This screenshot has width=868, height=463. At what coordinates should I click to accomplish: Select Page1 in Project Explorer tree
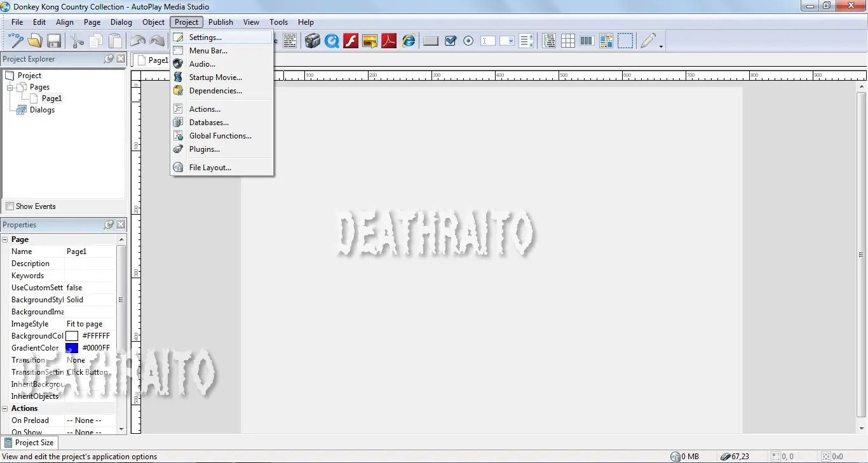[x=51, y=98]
